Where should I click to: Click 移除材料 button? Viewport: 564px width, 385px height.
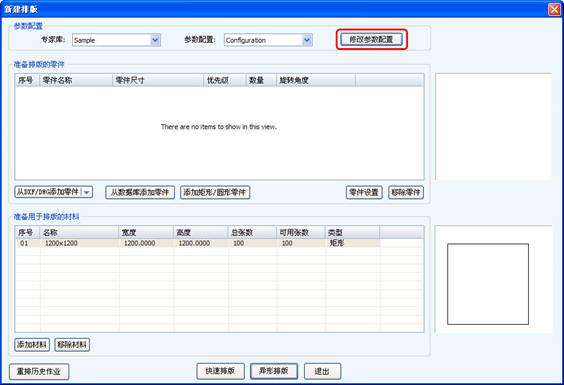coord(72,344)
